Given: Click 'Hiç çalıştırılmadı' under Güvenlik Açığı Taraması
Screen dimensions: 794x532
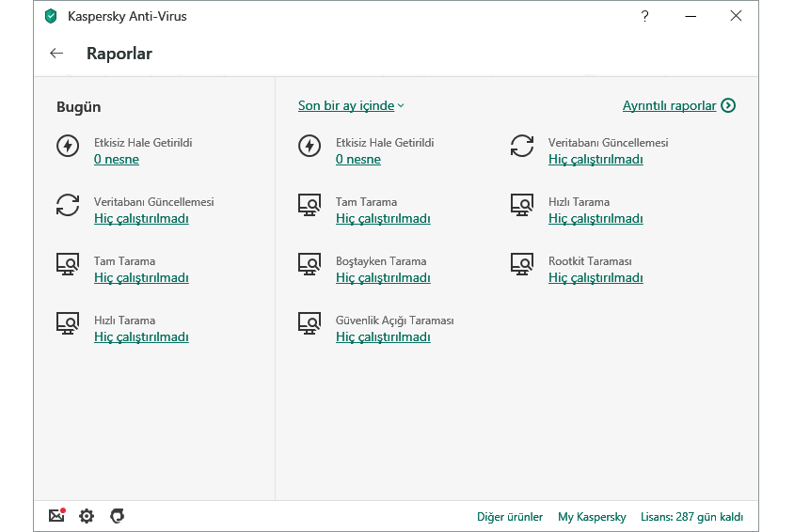Looking at the screenshot, I should tap(383, 337).
